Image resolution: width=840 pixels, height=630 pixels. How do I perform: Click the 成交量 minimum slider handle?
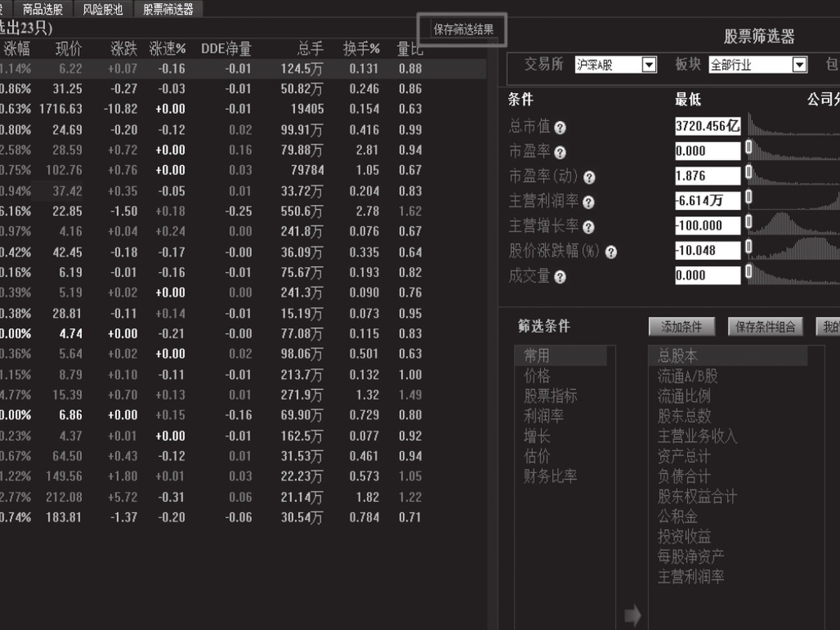[748, 272]
